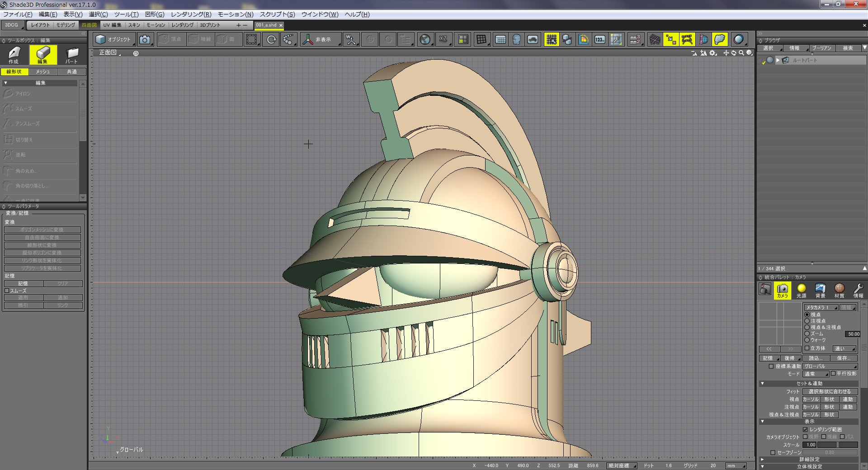868x470 pixels.
Task: Click the XZ plane icon
Action: click(x=443, y=40)
